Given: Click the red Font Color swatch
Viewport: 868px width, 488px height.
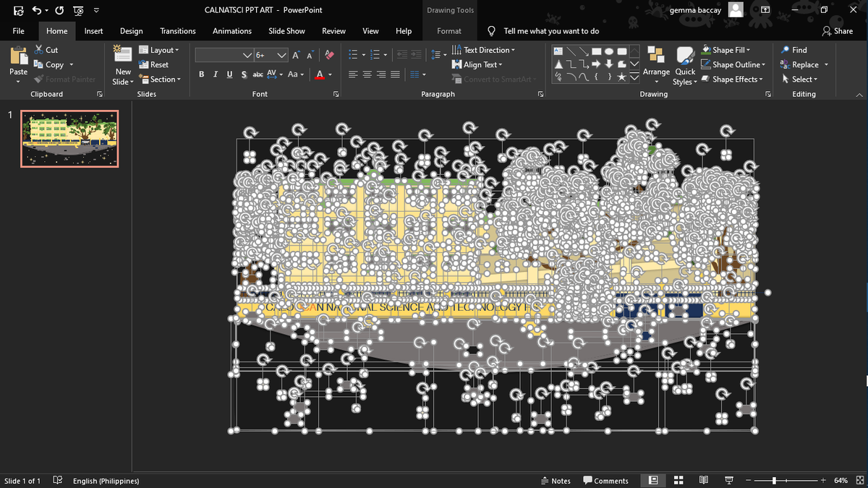Looking at the screenshot, I should pyautogui.click(x=320, y=74).
